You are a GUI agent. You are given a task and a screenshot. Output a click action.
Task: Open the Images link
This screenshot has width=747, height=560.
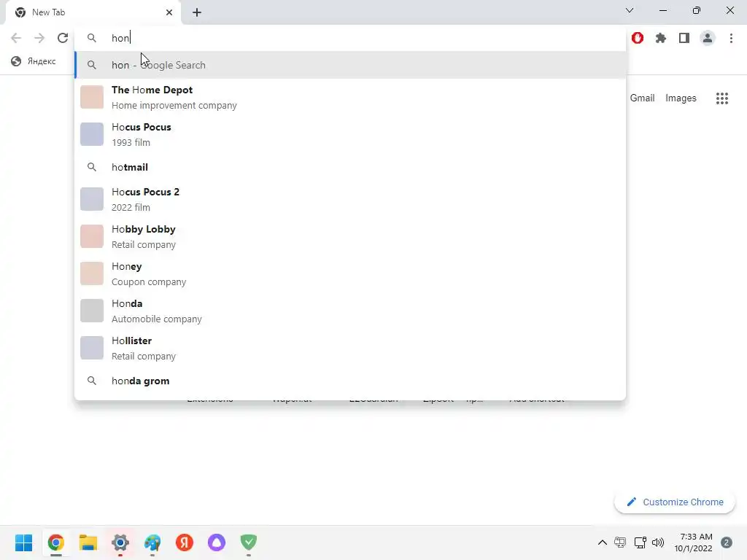click(681, 98)
